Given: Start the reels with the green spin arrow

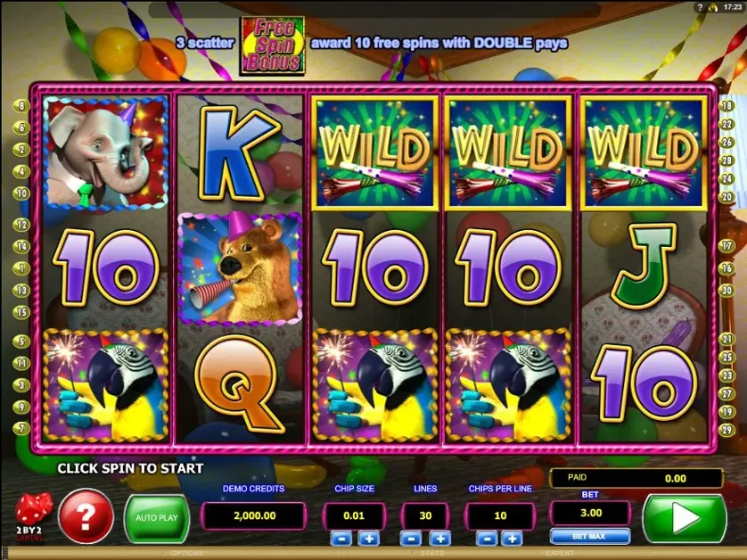Looking at the screenshot, I should tap(684, 519).
